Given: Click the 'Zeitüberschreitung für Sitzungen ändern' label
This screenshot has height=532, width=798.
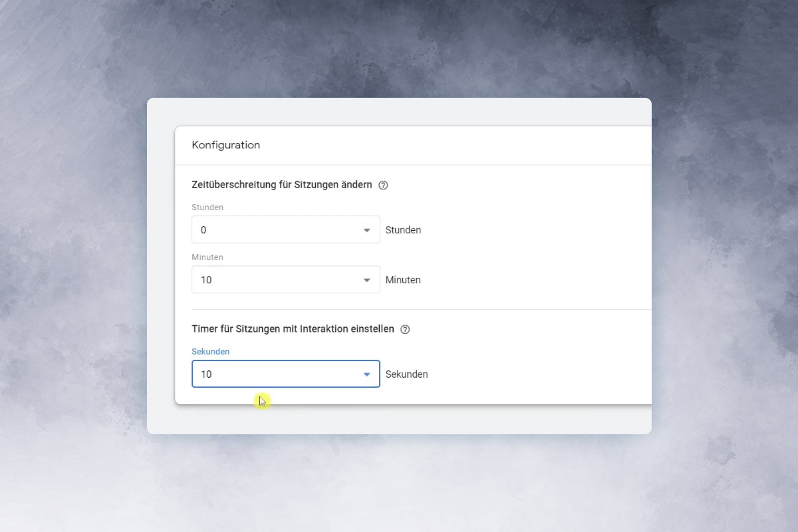Looking at the screenshot, I should point(281,185).
